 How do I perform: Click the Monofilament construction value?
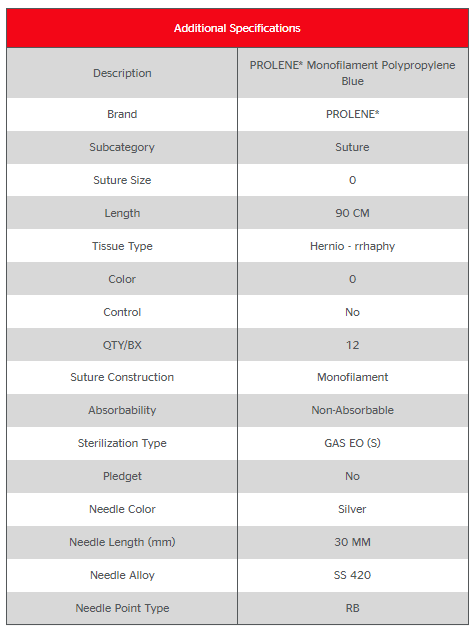352,377
